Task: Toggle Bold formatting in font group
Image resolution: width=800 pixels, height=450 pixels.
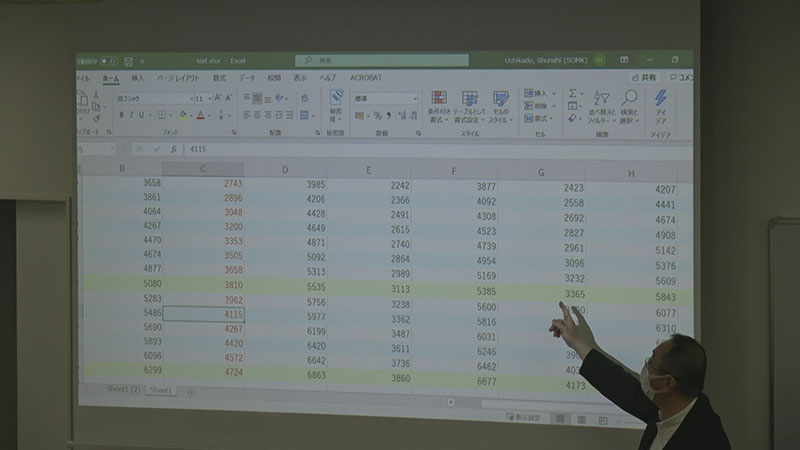Action: (x=121, y=115)
